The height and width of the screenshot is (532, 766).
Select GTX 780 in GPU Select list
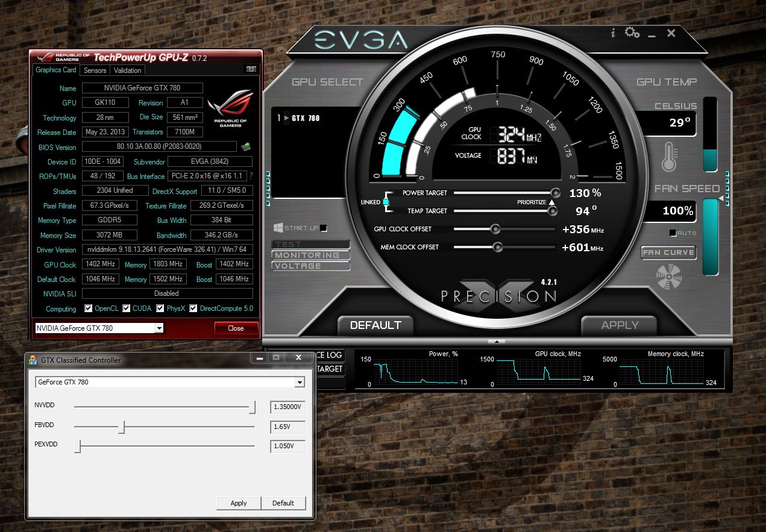305,118
